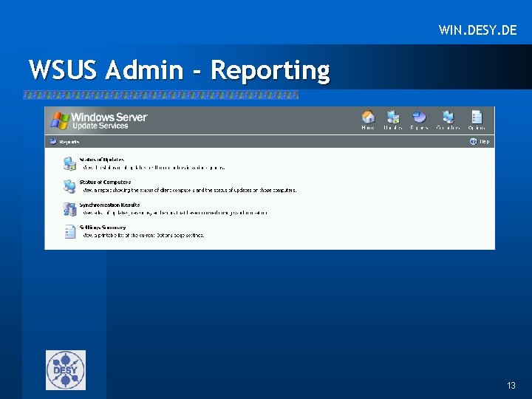Image resolution: width=532 pixels, height=399 pixels.
Task: Click the Reports heading icon in section bar
Action: coord(53,141)
